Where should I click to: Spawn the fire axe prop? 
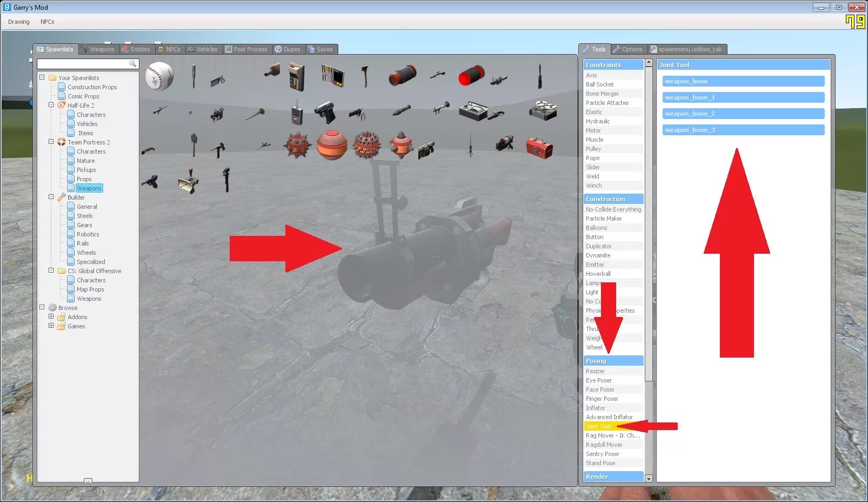[365, 76]
